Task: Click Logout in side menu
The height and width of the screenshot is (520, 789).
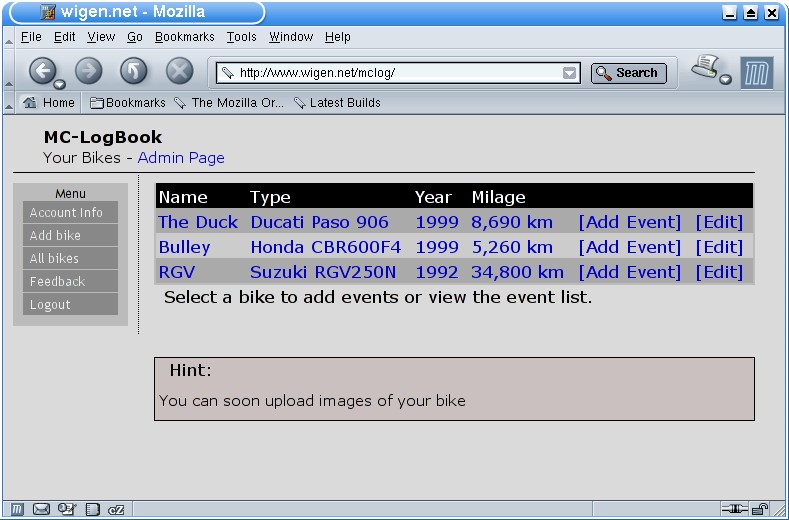Action: [x=70, y=305]
